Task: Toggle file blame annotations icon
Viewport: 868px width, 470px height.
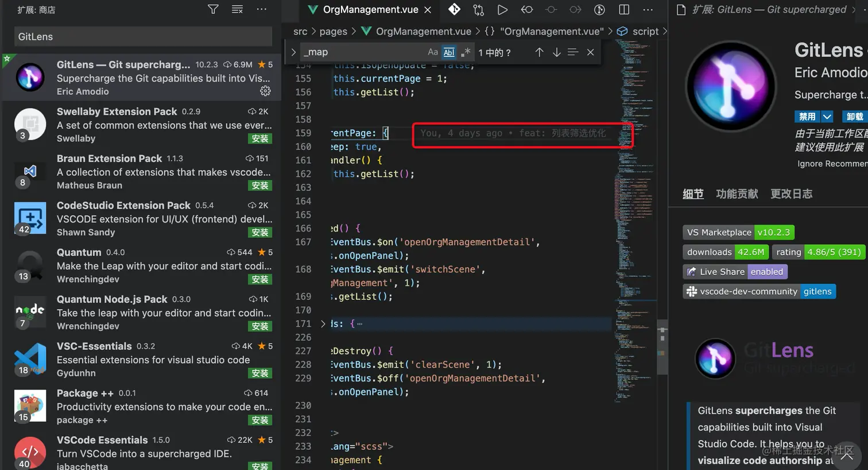Action: pos(599,9)
